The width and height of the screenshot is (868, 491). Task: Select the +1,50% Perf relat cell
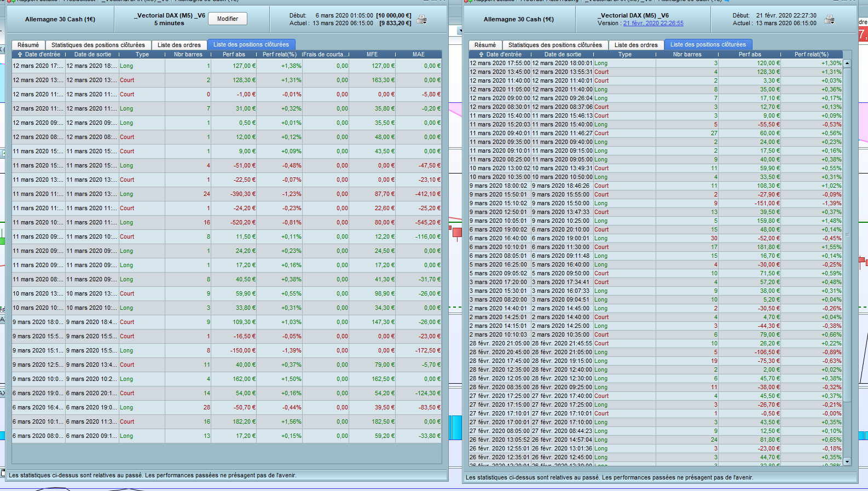[280, 379]
